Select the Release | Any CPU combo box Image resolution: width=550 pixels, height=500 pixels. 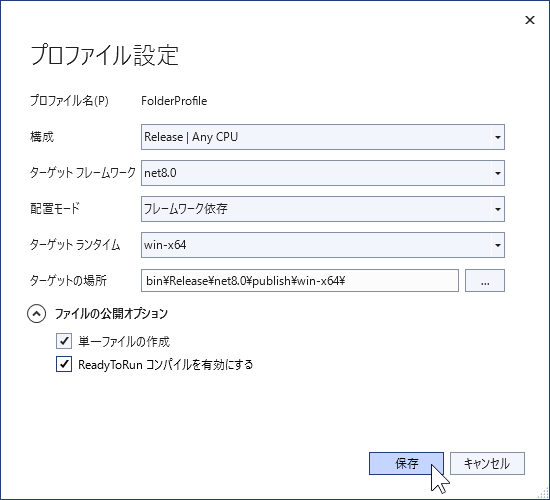point(323,137)
